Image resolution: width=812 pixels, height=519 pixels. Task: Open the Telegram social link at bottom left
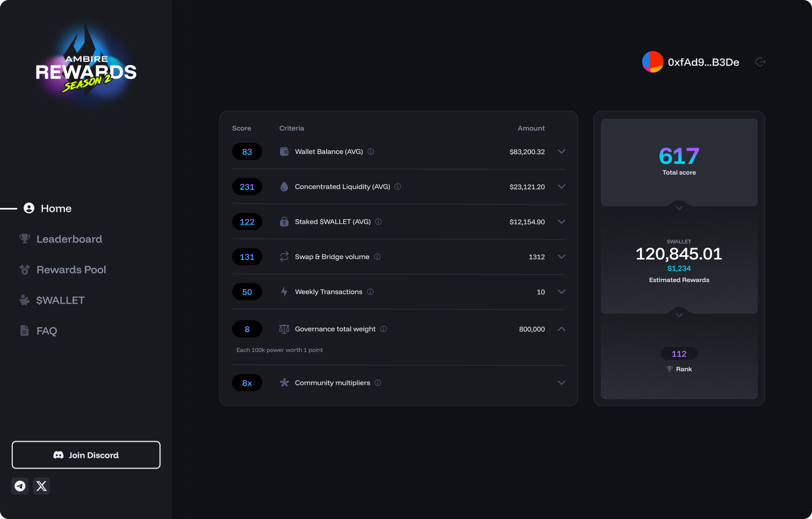[20, 486]
